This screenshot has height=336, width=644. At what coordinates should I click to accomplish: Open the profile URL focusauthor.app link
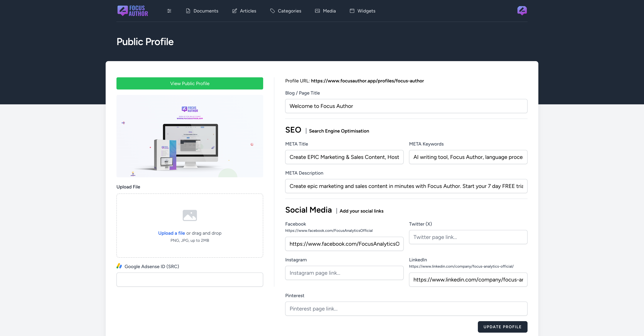(x=367, y=81)
